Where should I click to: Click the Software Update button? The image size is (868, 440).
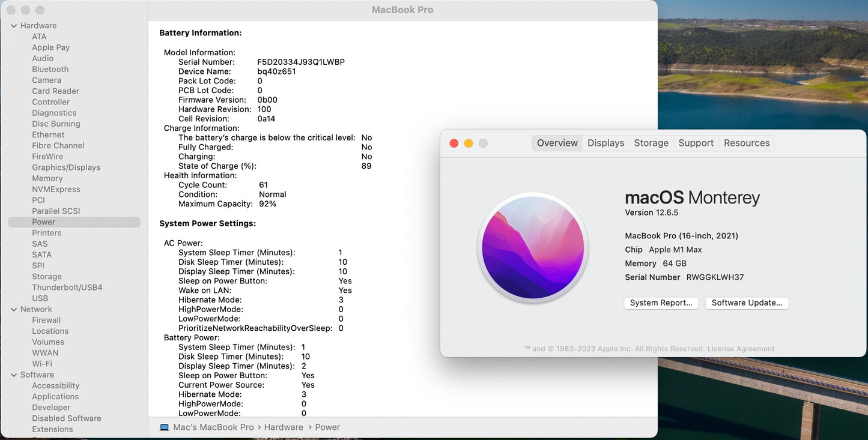pyautogui.click(x=747, y=303)
